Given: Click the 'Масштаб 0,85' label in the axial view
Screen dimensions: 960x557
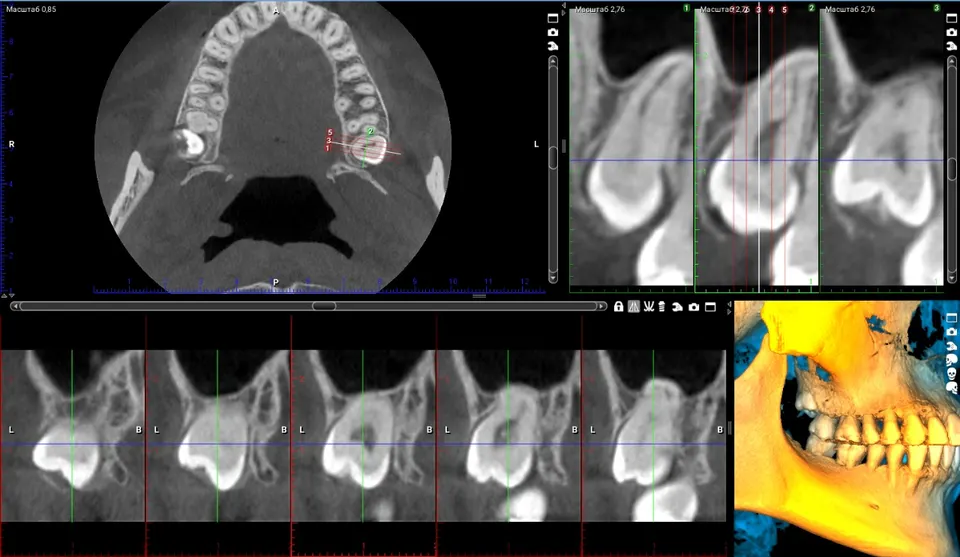Looking at the screenshot, I should point(31,9).
